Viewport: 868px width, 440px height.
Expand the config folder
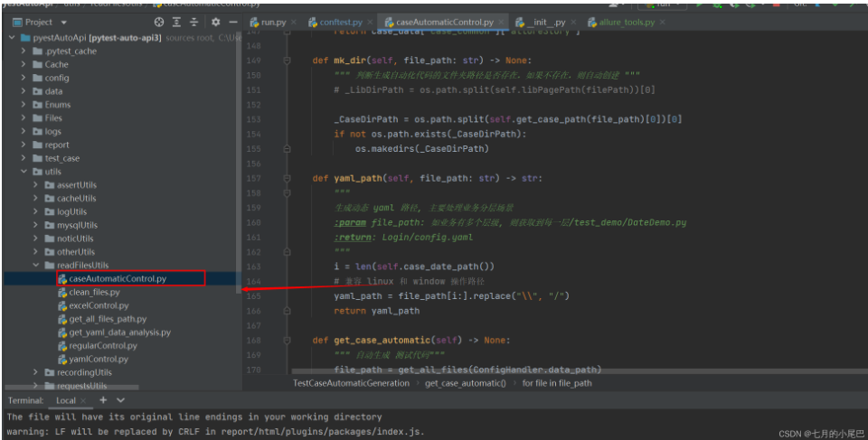[x=24, y=78]
